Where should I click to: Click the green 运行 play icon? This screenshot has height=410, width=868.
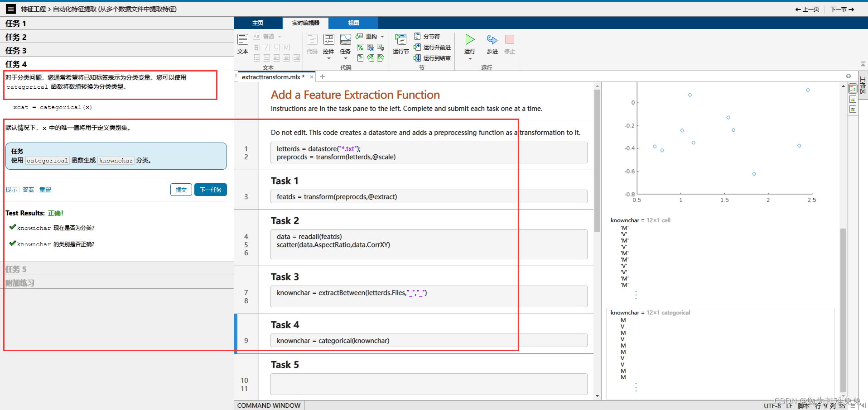(470, 40)
